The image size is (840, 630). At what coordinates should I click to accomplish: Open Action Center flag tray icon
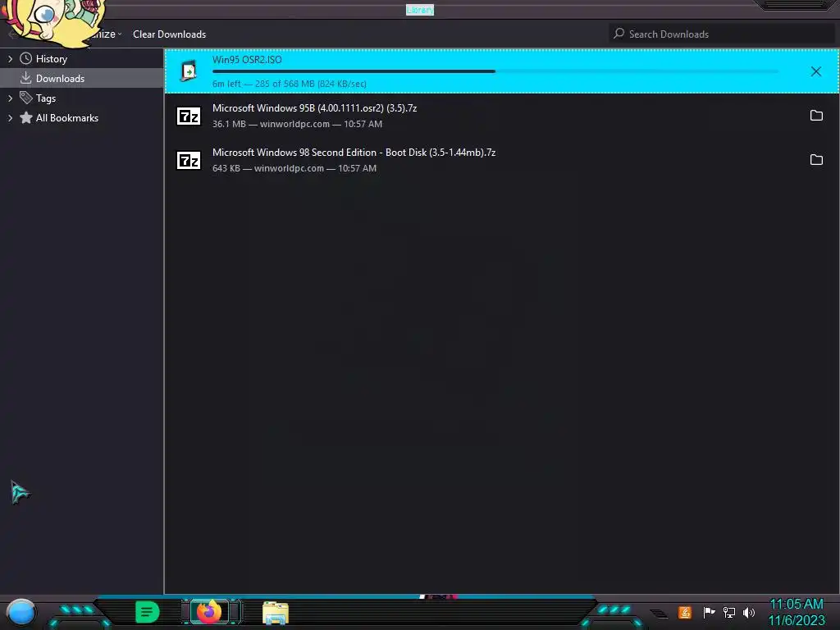(709, 612)
